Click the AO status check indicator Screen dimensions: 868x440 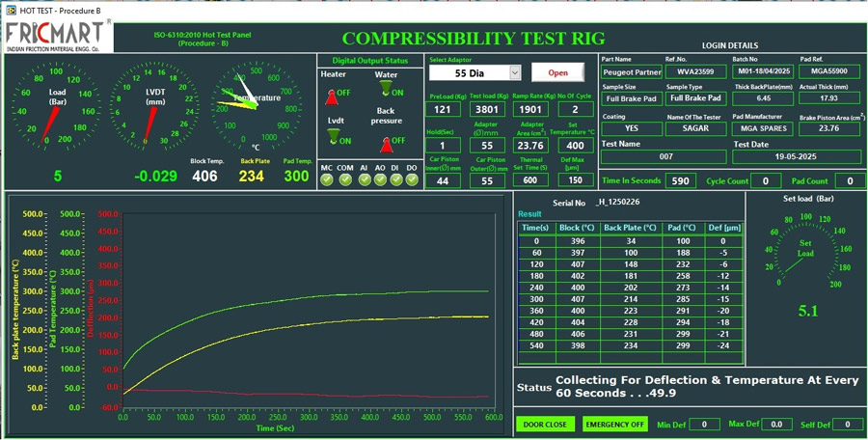(x=379, y=179)
